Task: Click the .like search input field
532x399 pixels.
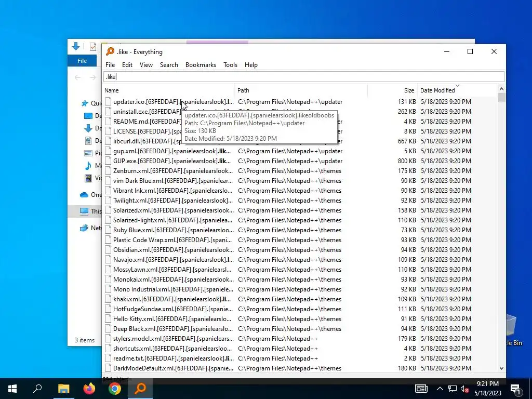Action: click(x=303, y=77)
